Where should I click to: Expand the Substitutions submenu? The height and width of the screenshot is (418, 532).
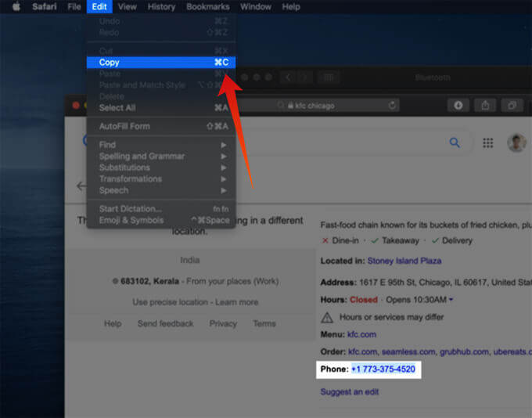(161, 168)
